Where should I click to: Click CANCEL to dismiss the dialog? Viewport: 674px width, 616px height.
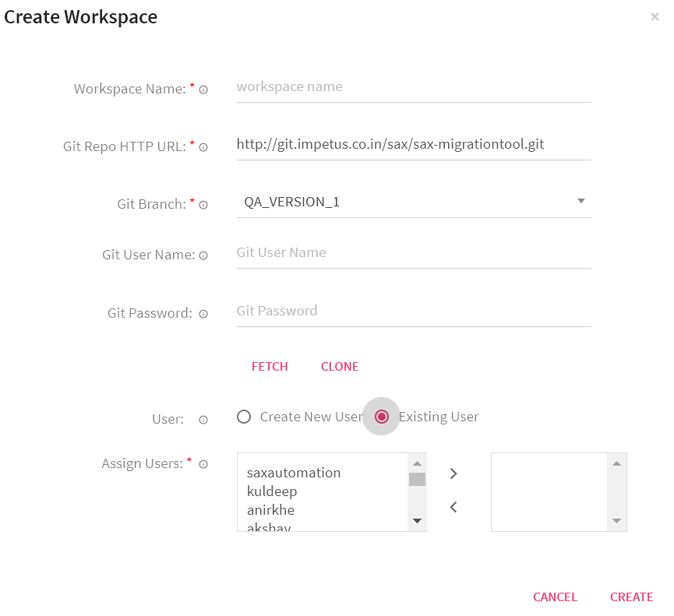click(x=555, y=597)
